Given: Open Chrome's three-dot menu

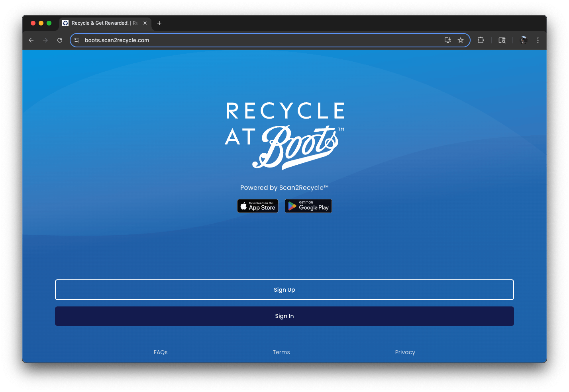Looking at the screenshot, I should 538,40.
